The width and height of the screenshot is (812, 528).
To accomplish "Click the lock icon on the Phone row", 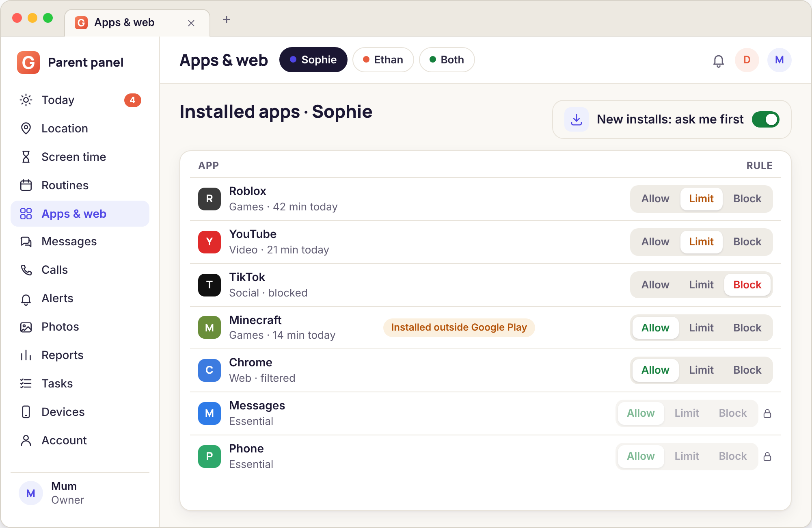I will [767, 457].
